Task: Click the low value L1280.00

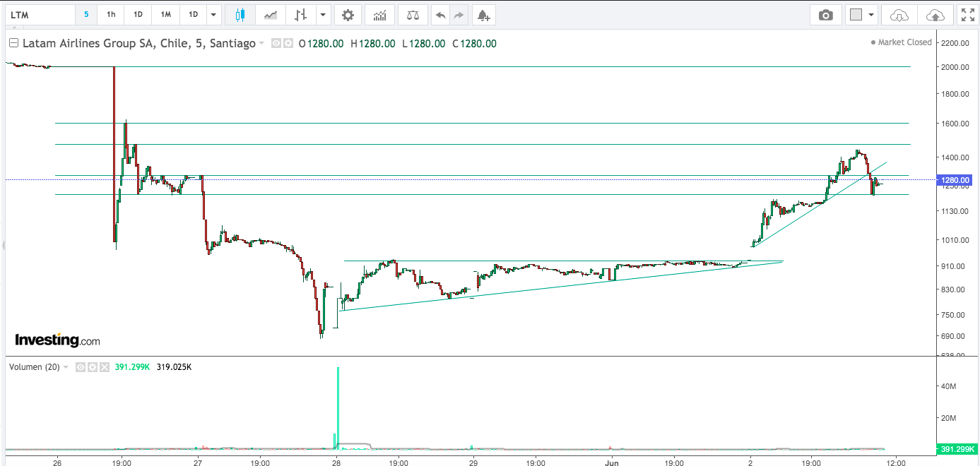Action: [x=424, y=43]
